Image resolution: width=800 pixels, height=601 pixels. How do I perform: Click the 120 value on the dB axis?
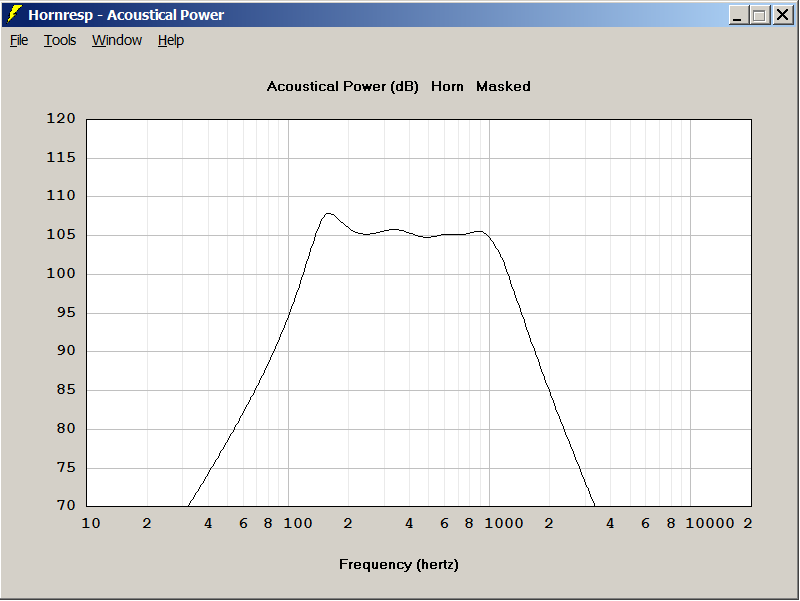click(61, 118)
